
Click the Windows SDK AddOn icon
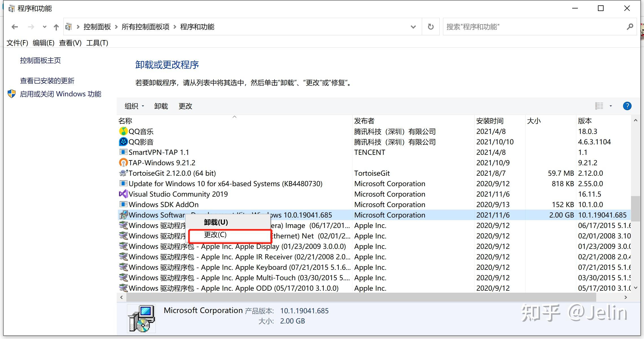[123, 205]
